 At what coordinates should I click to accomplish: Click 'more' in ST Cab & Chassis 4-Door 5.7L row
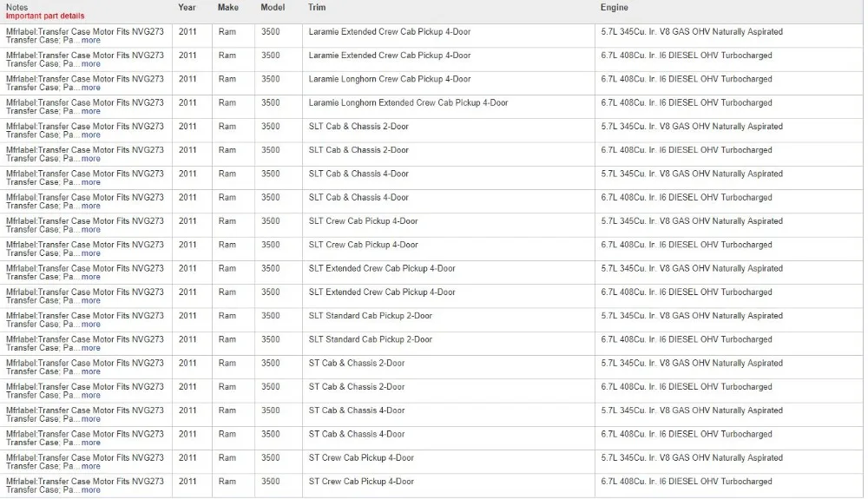point(91,419)
